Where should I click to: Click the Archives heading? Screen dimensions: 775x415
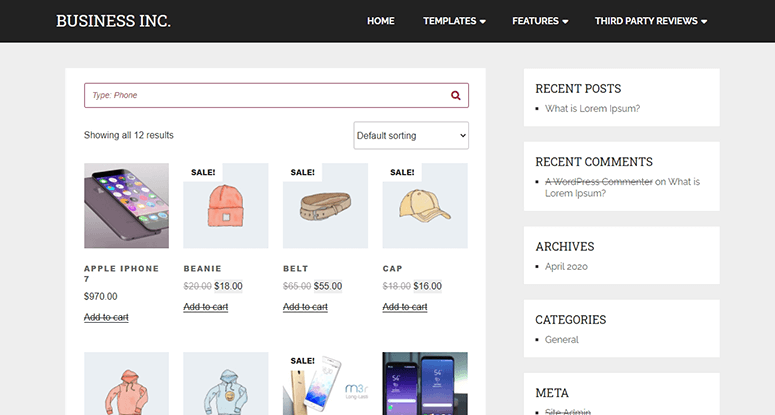[x=564, y=247]
